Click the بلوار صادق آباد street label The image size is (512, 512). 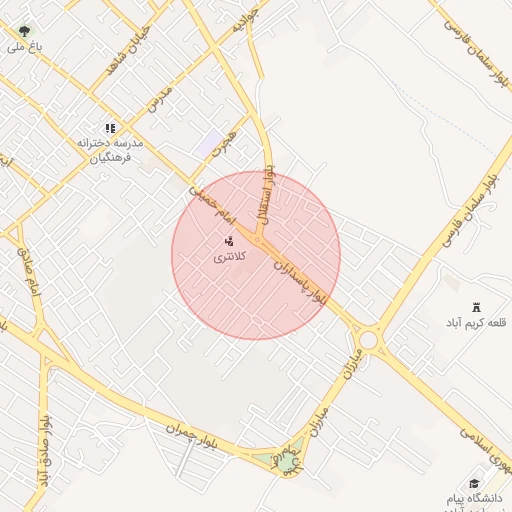[44, 451]
